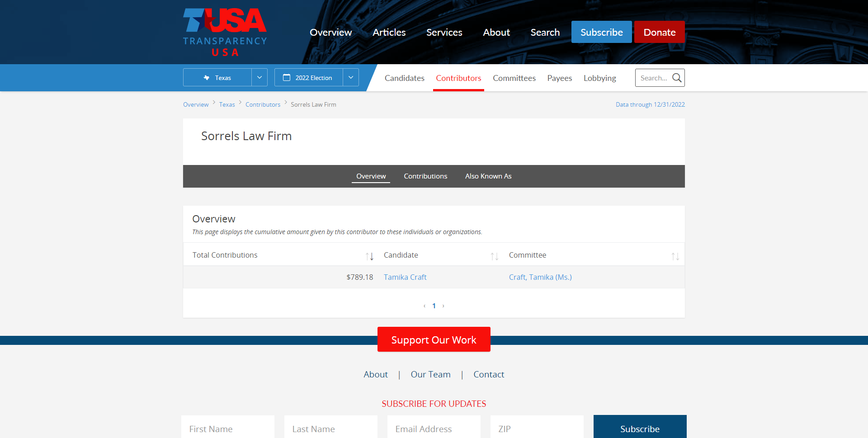Click the red Donate button
Screen dimensions: 868x438
tap(659, 32)
